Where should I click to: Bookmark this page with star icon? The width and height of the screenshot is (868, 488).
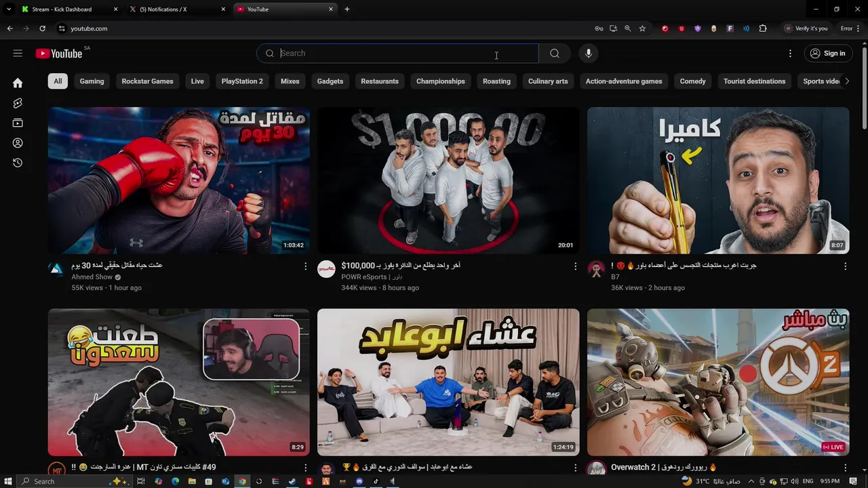(642, 28)
